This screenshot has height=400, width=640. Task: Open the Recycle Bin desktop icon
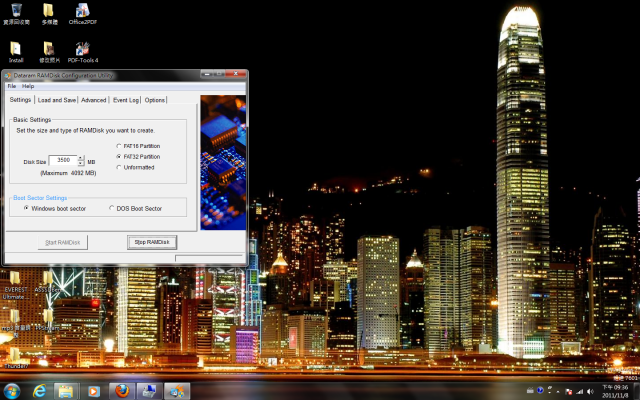click(x=16, y=14)
